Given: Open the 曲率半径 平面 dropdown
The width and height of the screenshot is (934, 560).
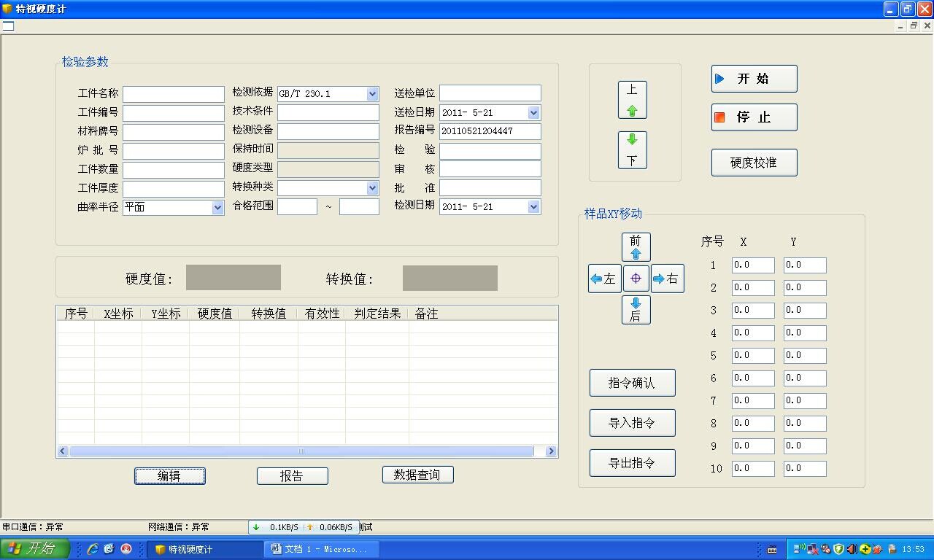Looking at the screenshot, I should pos(217,208).
